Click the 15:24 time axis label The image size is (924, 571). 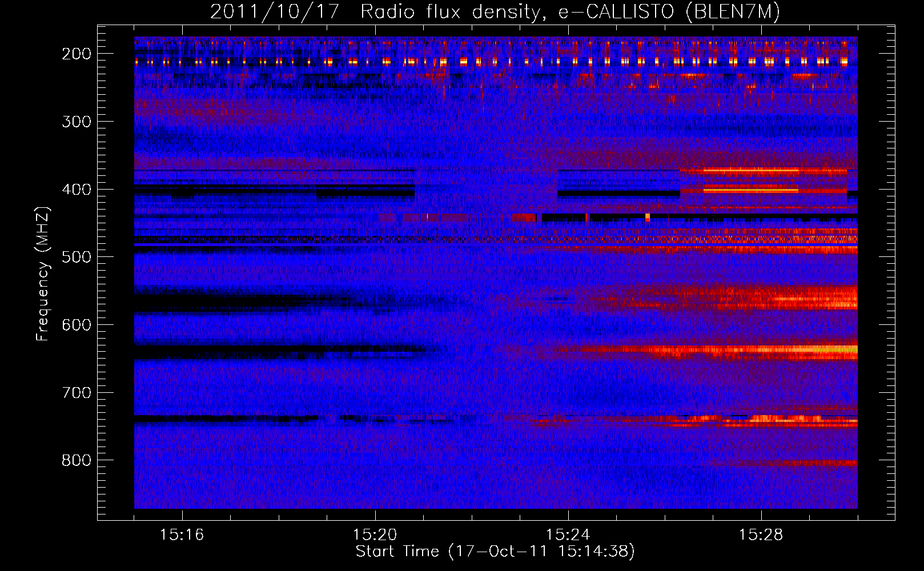[x=568, y=535]
